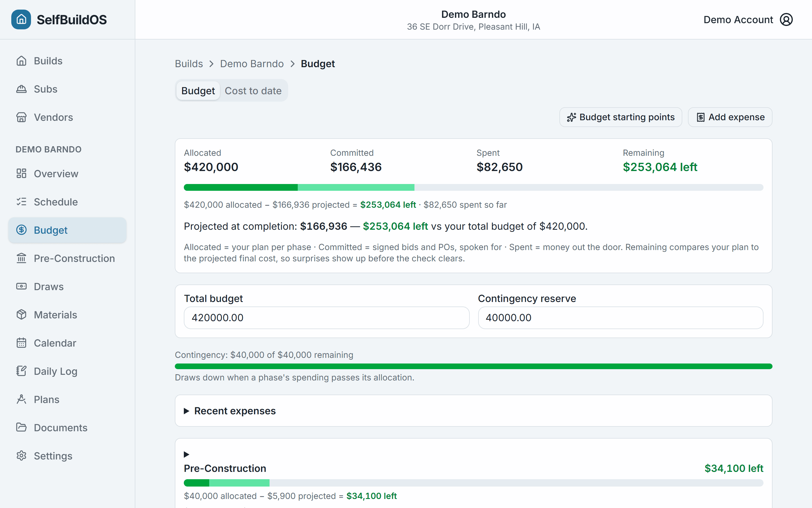Open Overview dashboard icon
Viewport: 812px width, 508px height.
(21, 174)
